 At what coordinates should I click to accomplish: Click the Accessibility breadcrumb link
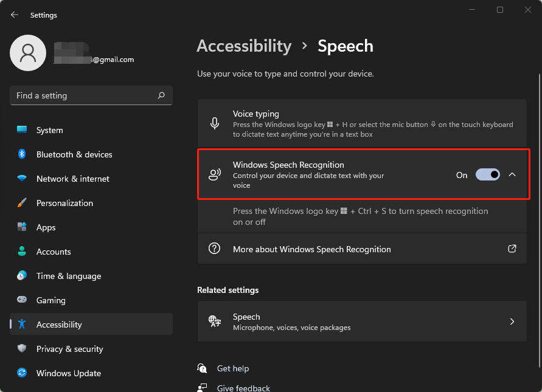tap(244, 46)
